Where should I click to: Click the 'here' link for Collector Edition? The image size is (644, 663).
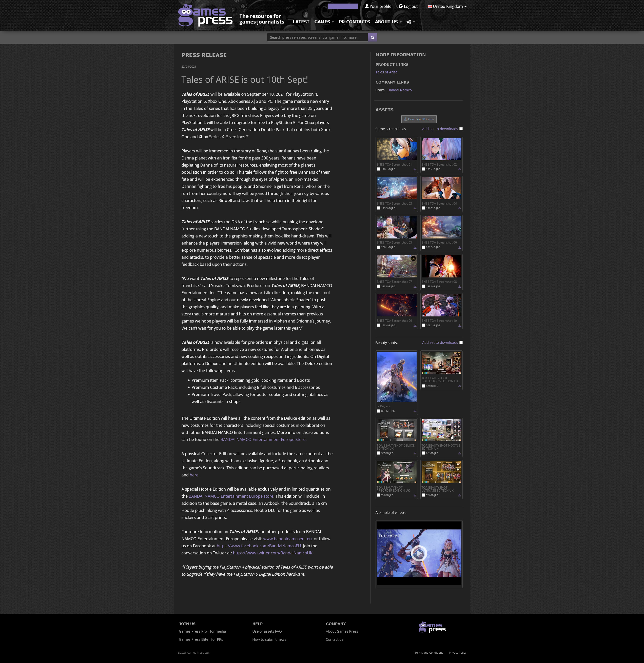194,475
